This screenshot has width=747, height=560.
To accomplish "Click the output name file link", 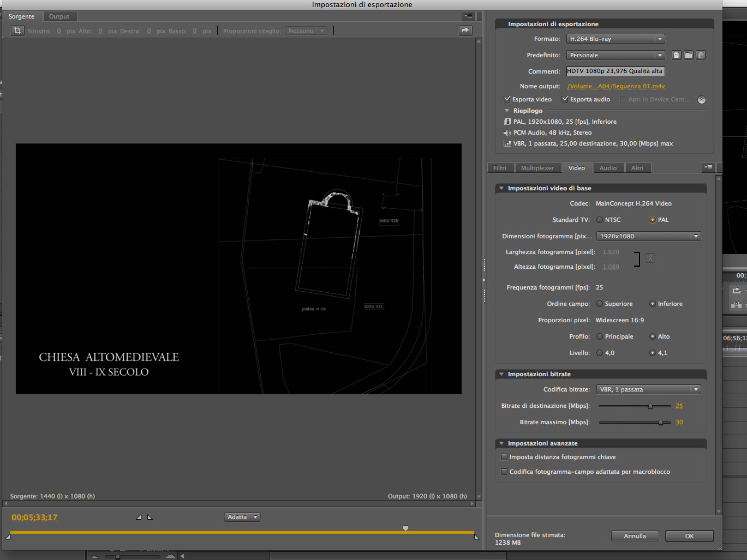I will (616, 86).
